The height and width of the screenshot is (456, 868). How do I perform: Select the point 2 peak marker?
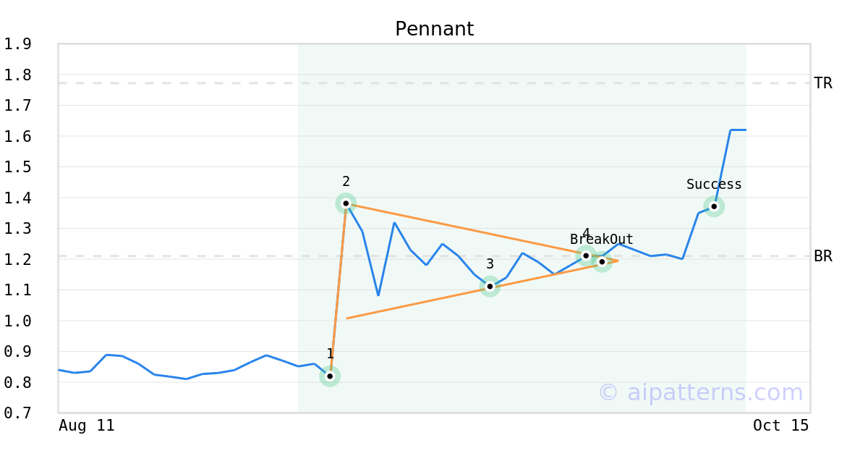pos(346,203)
